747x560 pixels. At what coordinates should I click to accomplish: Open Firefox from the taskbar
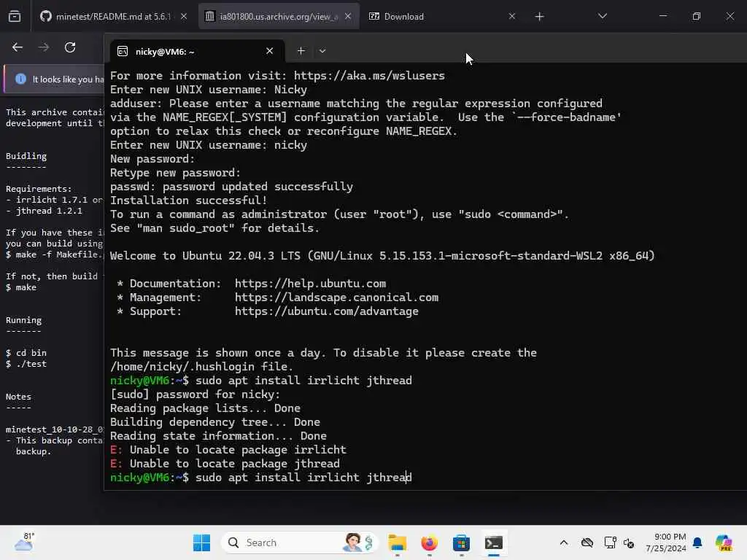coord(429,542)
